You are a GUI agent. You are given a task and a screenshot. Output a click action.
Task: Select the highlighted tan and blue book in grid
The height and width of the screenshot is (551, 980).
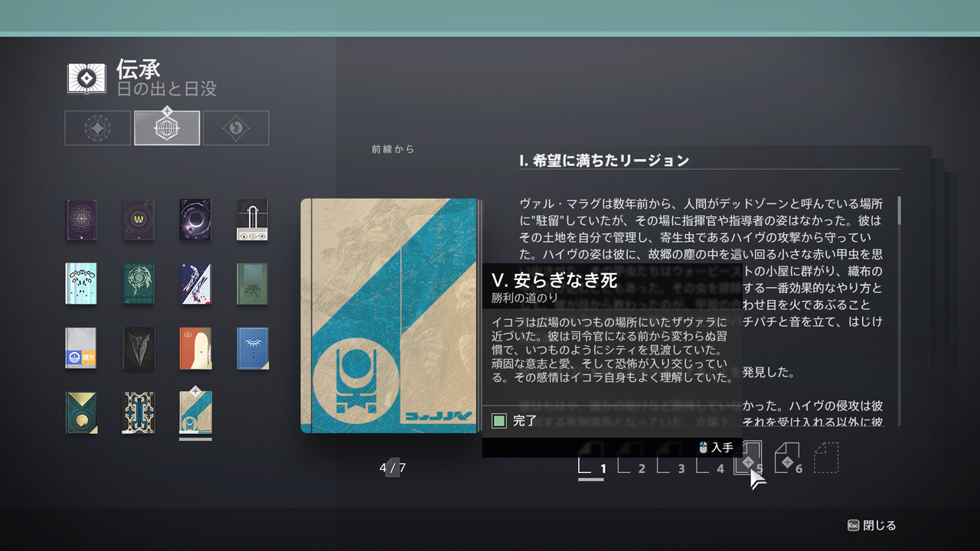click(x=195, y=412)
